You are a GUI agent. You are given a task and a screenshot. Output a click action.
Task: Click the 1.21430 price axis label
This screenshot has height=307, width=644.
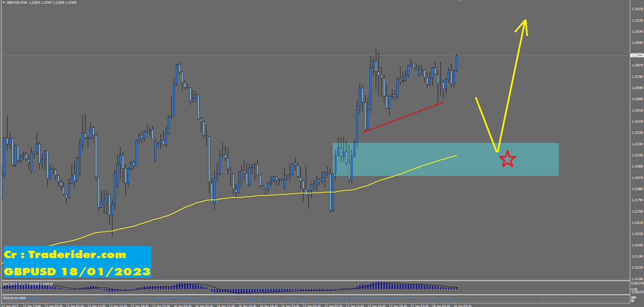pos(637,245)
